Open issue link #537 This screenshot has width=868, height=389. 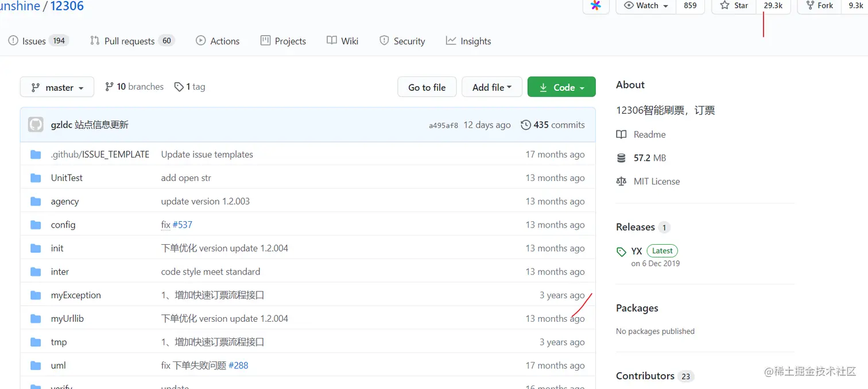[183, 225]
